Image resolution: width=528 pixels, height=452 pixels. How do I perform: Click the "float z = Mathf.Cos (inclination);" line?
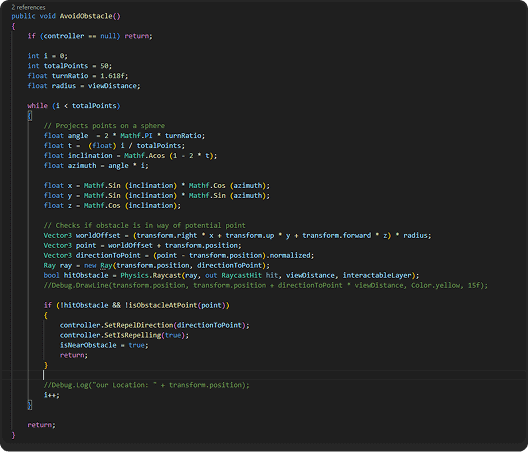pos(112,205)
